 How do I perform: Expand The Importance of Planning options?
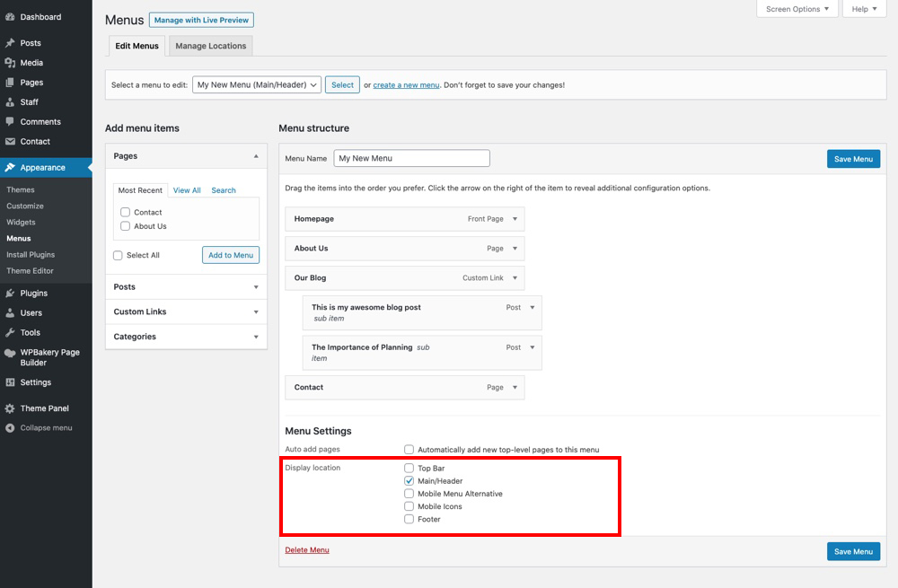pos(532,347)
